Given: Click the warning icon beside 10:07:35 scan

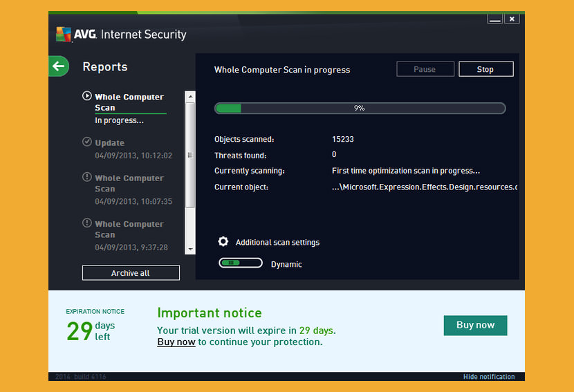Looking at the screenshot, I should point(86,177).
